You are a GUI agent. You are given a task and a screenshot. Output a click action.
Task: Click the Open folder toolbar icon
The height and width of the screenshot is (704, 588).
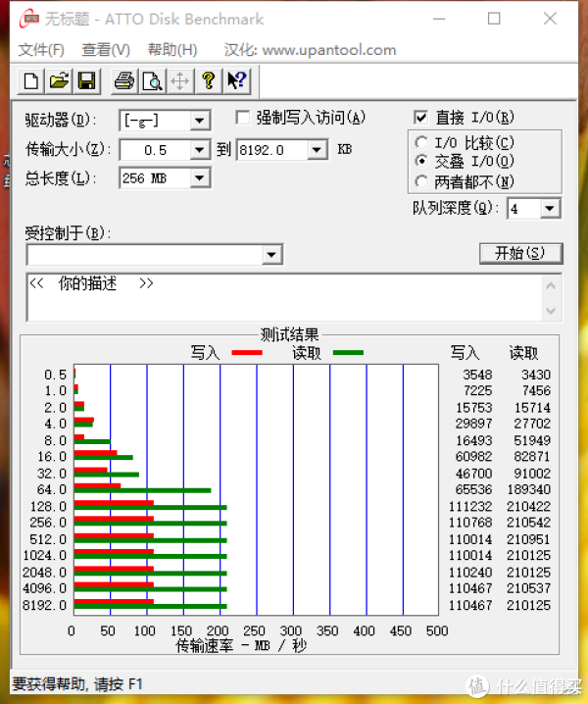59,81
